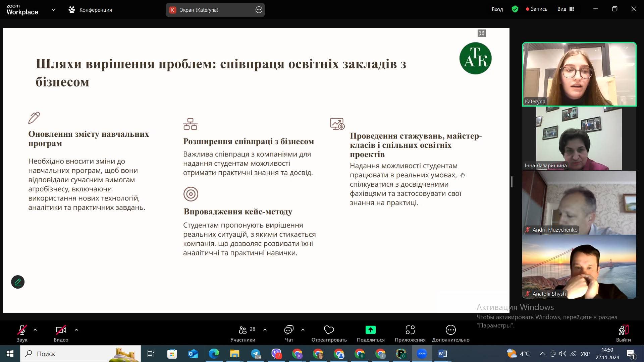Image resolution: width=644 pixels, height=362 pixels.
Task: Unmute the microphone (Звук)
Action: pos(22,330)
